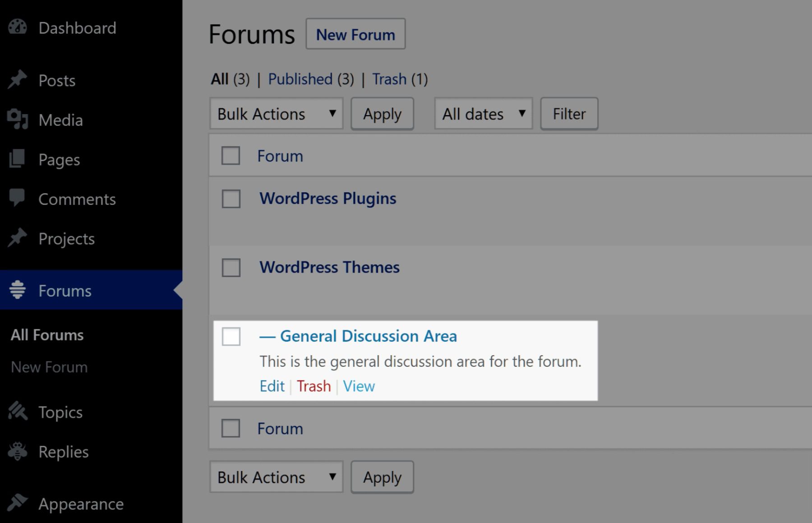Select the WordPress Themes checkbox
This screenshot has height=523, width=812.
pyautogui.click(x=231, y=268)
